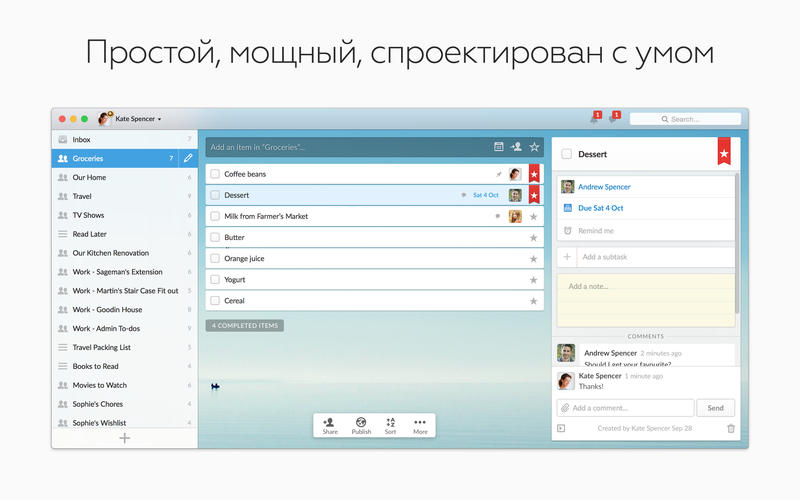The image size is (800, 500).
Task: Select Inbox in the sidebar
Action: (82, 139)
